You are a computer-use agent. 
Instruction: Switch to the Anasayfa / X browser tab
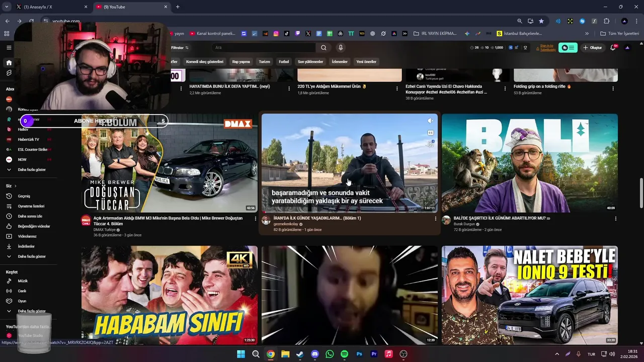pos(51,7)
